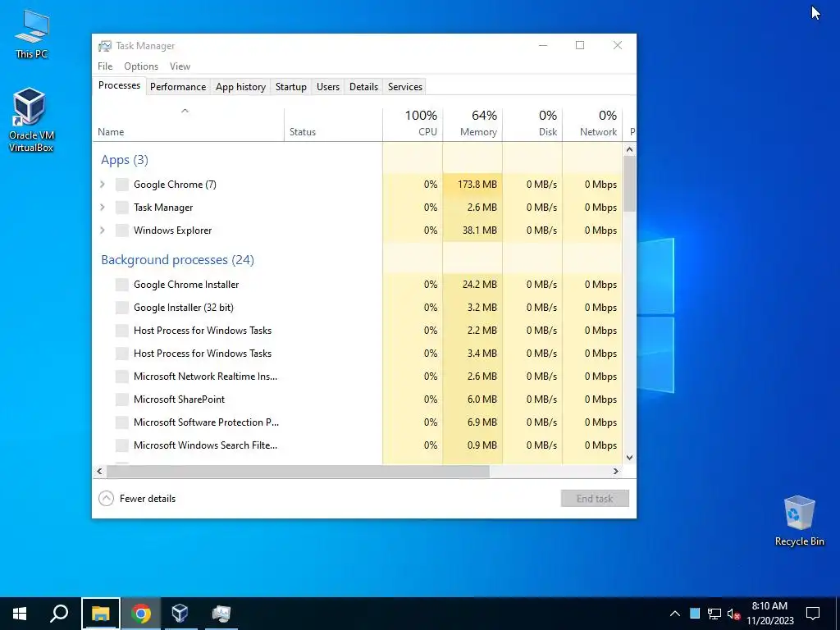This screenshot has height=630, width=840.
Task: Click the Google Chrome process icon
Action: coord(122,185)
